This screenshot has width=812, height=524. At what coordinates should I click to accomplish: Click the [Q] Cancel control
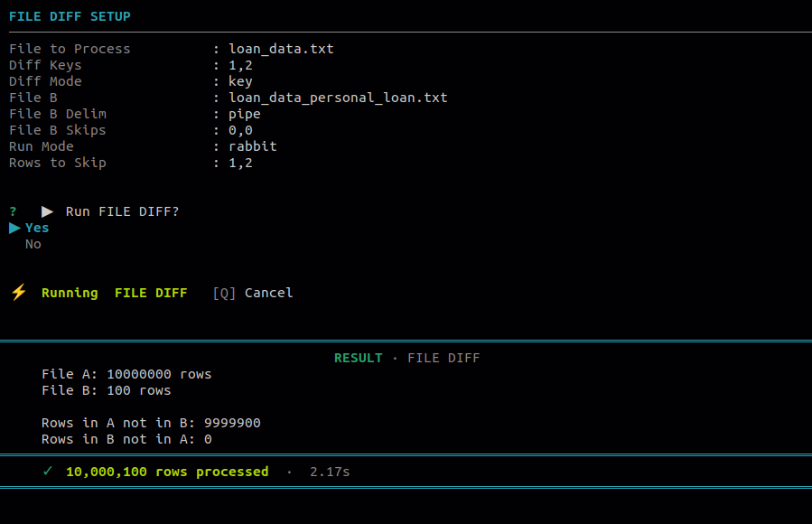253,293
